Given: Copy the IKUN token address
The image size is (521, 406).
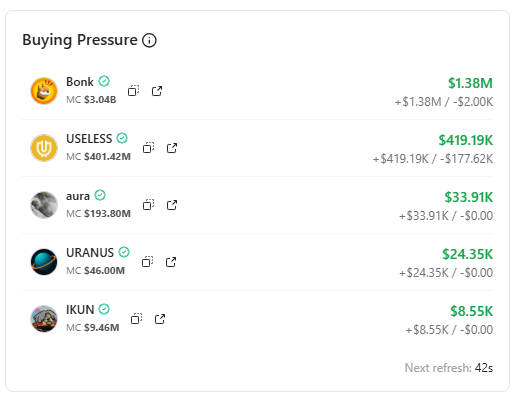Looking at the screenshot, I should (136, 319).
